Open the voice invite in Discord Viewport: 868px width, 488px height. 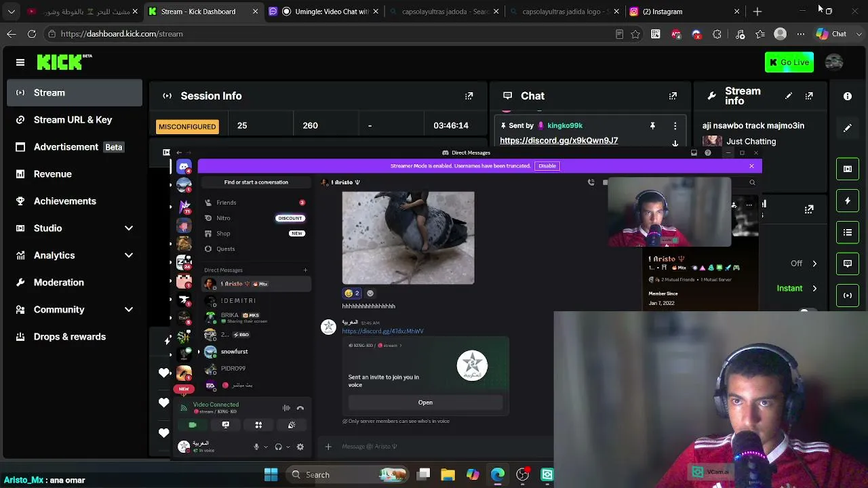[x=425, y=403]
